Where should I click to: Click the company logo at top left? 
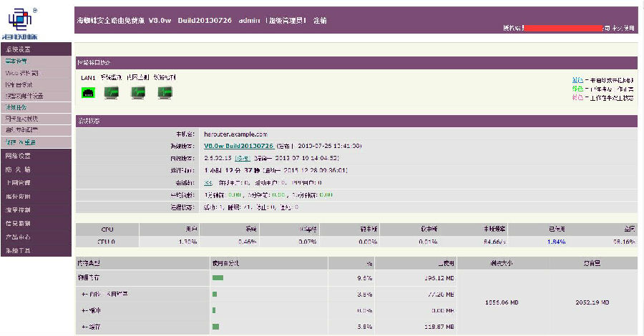[20, 24]
